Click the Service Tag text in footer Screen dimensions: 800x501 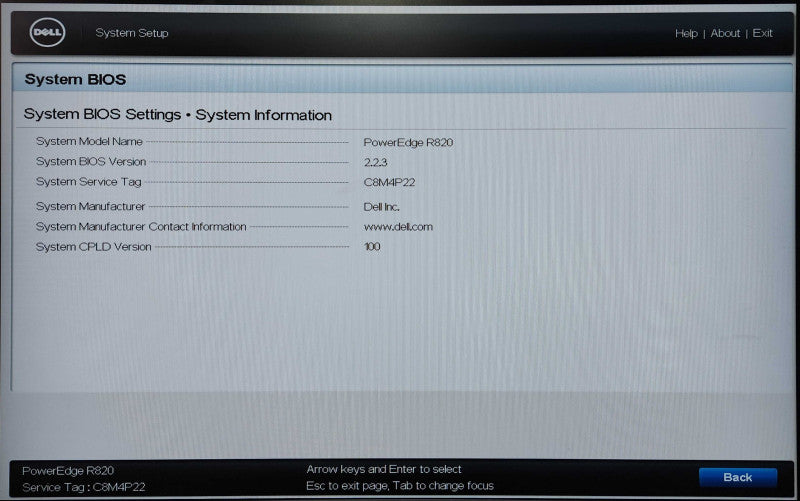84,487
